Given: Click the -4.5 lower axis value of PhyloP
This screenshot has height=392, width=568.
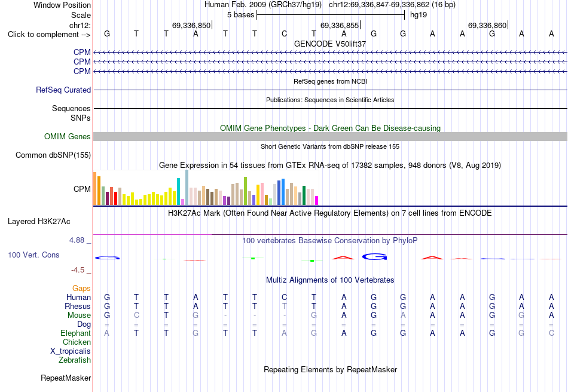Looking at the screenshot, I should point(78,270).
